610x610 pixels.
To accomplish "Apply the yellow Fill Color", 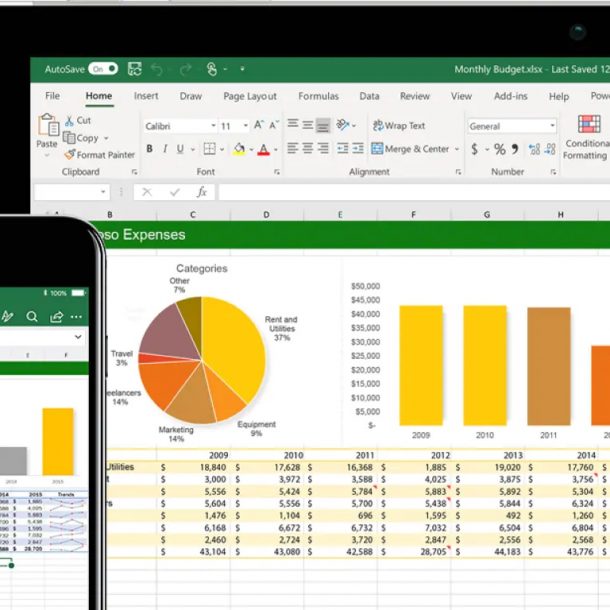I will (239, 149).
